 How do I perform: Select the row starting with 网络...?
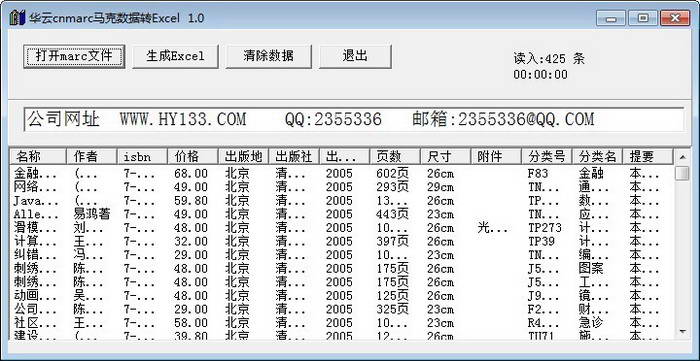342,187
